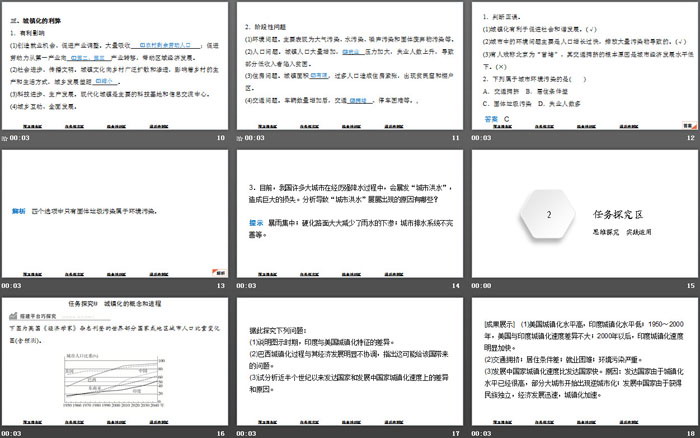Select slide 18 thumbnail with 成果展示
Viewport: 700px width, 438px height.
tap(582, 357)
